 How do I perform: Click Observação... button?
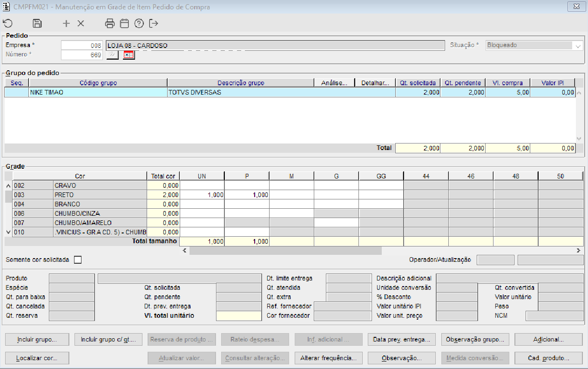point(401,358)
